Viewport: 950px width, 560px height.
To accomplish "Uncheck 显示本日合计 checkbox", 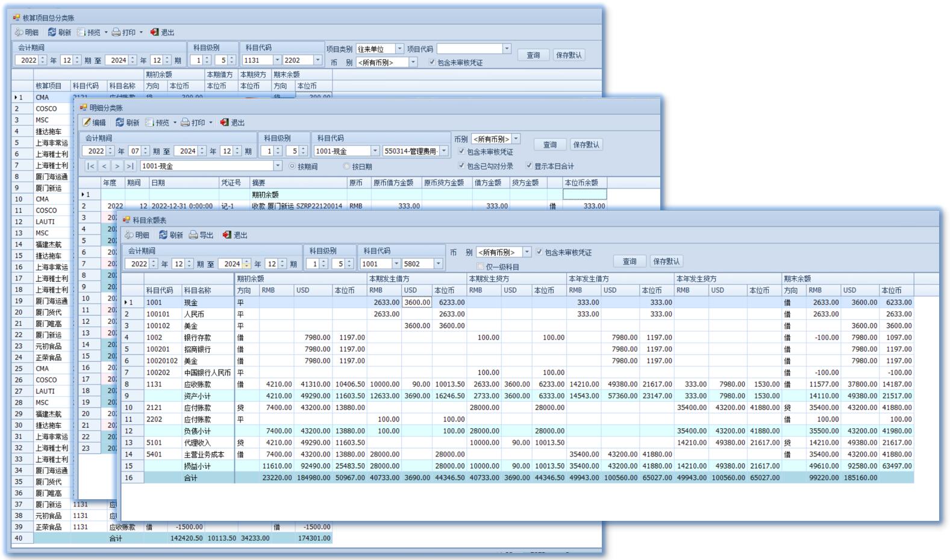I will [x=529, y=166].
